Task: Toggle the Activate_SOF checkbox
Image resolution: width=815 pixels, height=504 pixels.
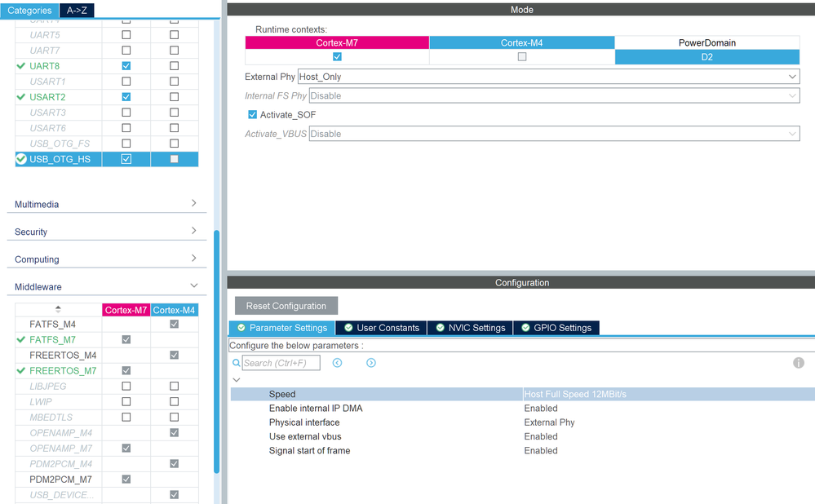Action: [253, 114]
